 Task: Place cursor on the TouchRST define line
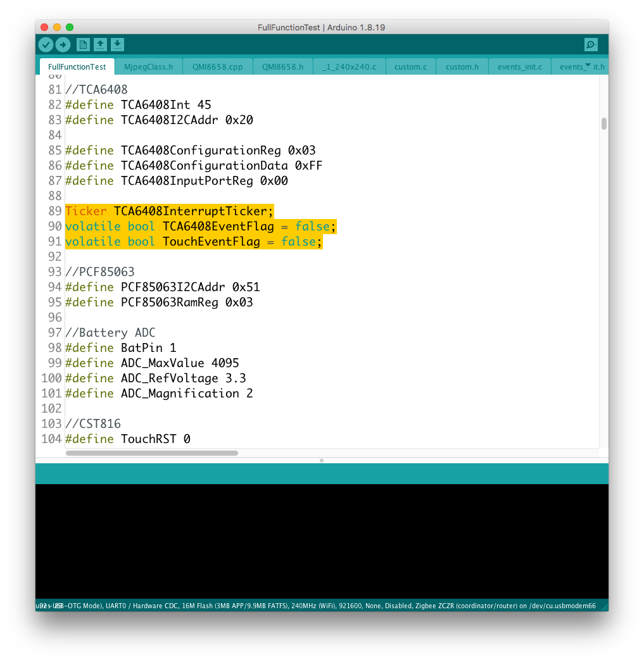pos(155,439)
